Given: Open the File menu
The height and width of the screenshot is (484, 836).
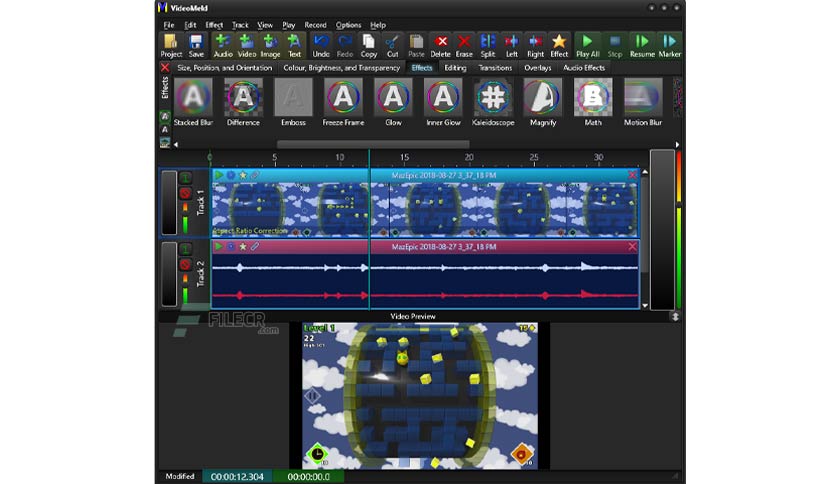Looking at the screenshot, I should (168, 25).
